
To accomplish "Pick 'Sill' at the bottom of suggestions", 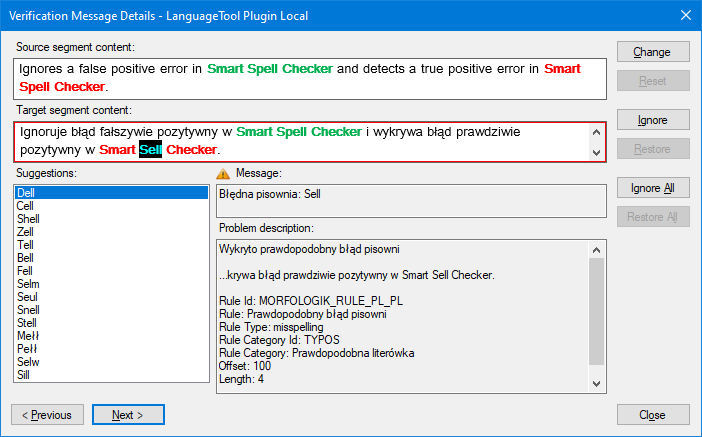I will coord(24,375).
